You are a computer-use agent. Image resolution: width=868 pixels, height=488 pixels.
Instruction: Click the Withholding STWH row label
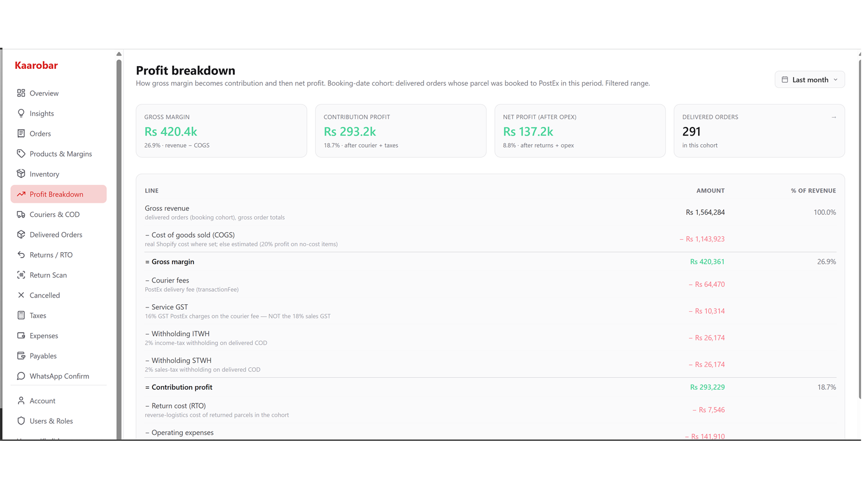pos(178,361)
